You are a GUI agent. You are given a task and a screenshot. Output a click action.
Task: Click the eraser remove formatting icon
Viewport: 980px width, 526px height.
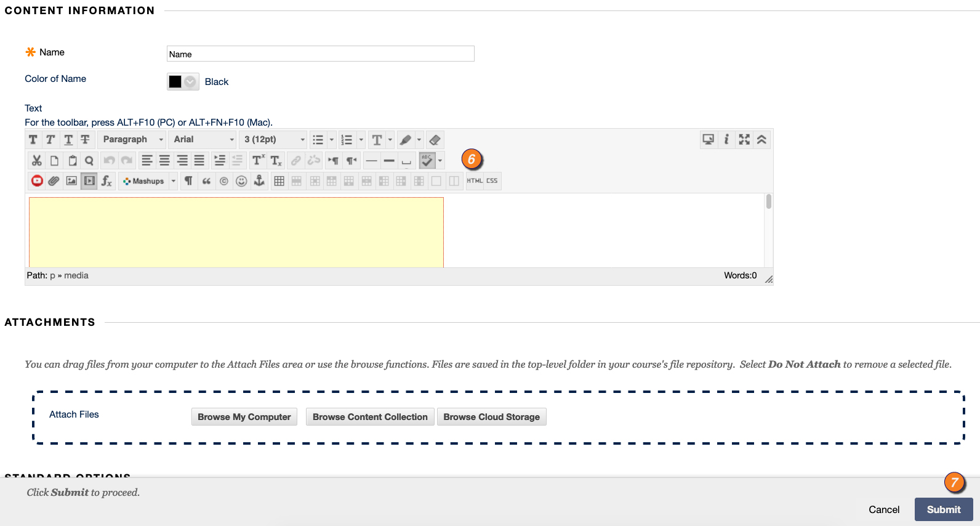[435, 140]
